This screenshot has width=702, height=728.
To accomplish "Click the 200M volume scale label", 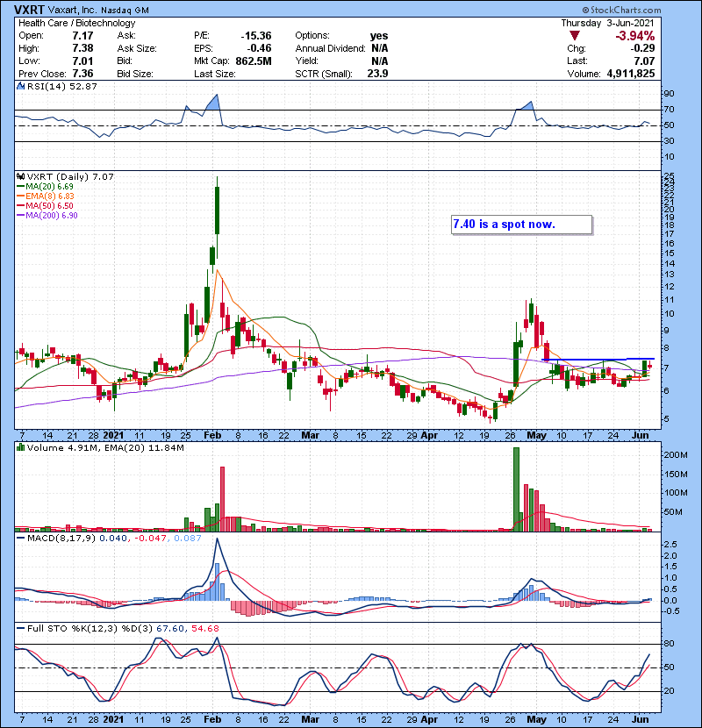I will click(676, 455).
